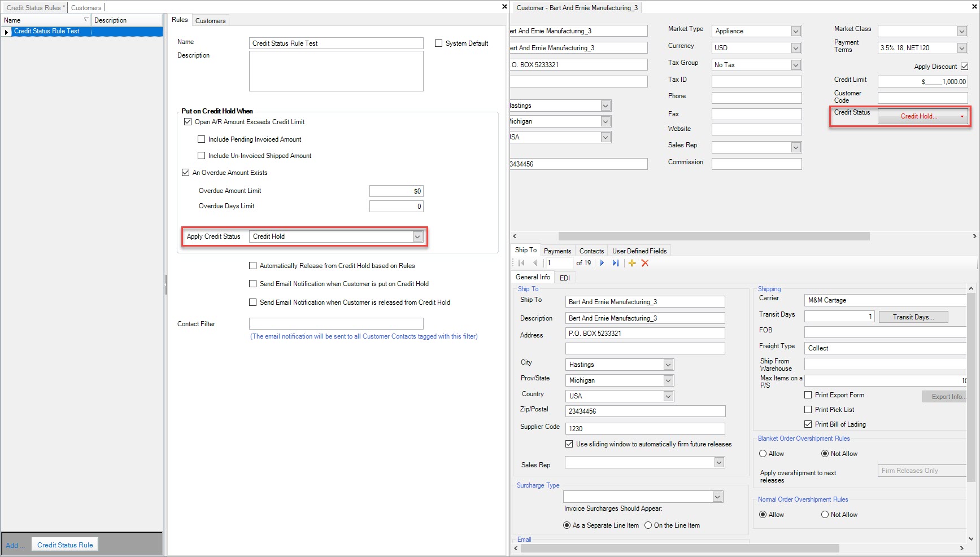The width and height of the screenshot is (980, 557).
Task: Uncheck Print Bill of Lading
Action: point(808,424)
